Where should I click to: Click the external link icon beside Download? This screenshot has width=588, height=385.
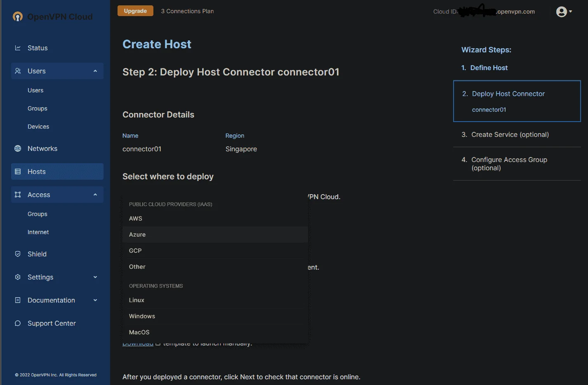pyautogui.click(x=158, y=343)
